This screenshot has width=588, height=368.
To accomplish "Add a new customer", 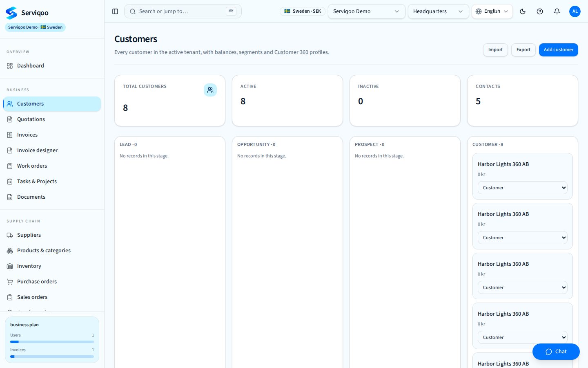I will pyautogui.click(x=559, y=50).
